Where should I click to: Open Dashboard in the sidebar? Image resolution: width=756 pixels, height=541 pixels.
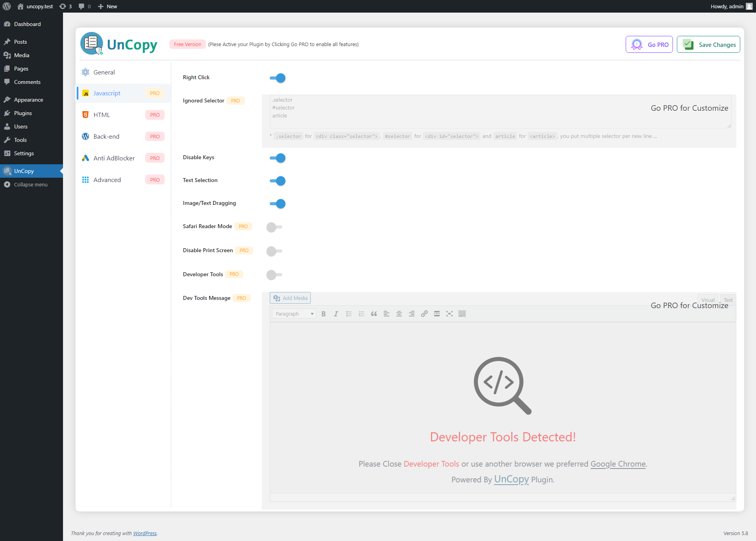click(31, 24)
